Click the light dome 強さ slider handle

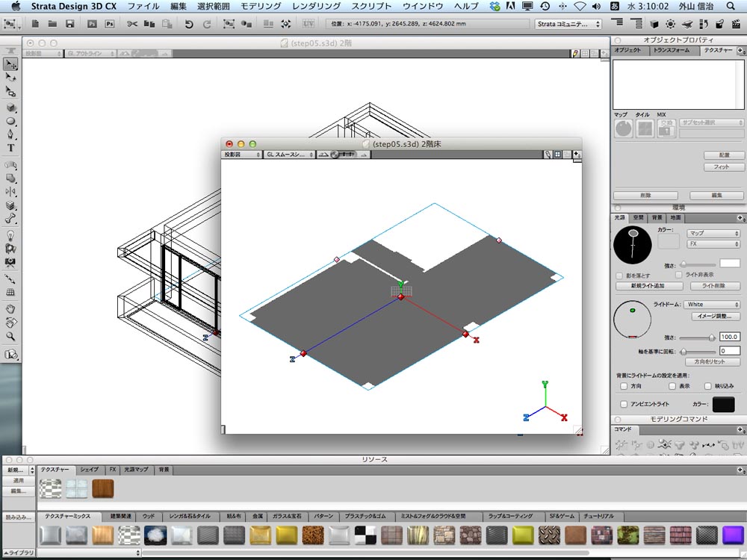pyautogui.click(x=712, y=337)
